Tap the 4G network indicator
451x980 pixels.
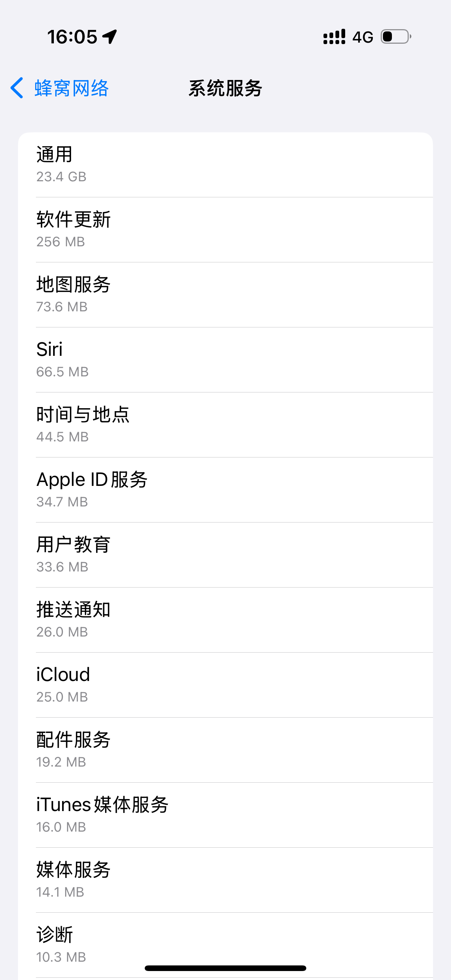tap(362, 37)
